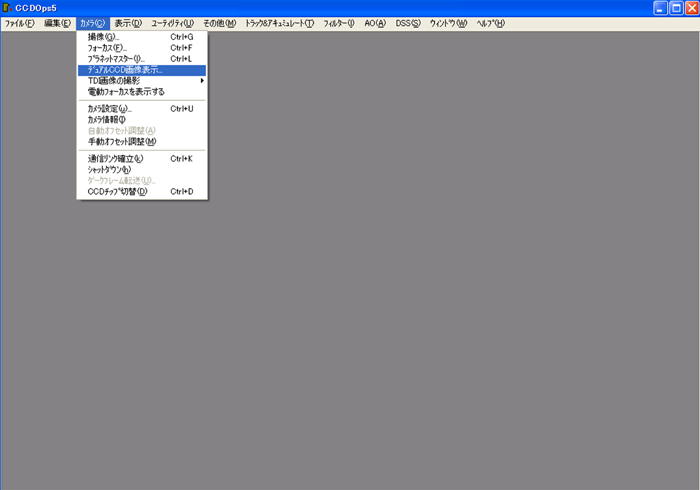Expand the TDI画像の撮影 submenu

click(114, 81)
